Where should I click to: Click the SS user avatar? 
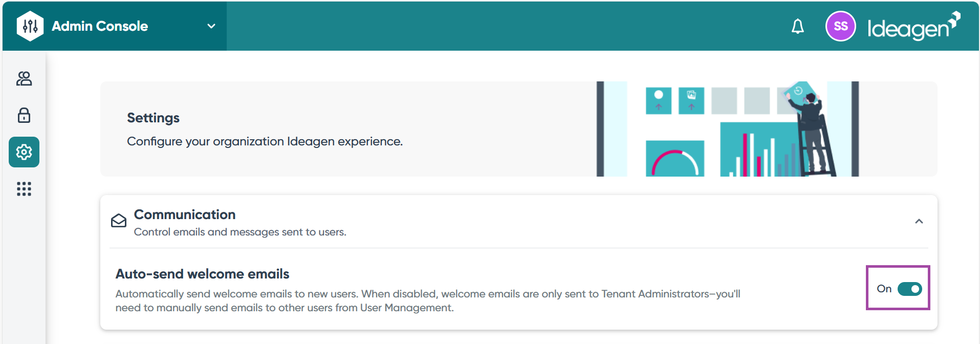coord(840,26)
